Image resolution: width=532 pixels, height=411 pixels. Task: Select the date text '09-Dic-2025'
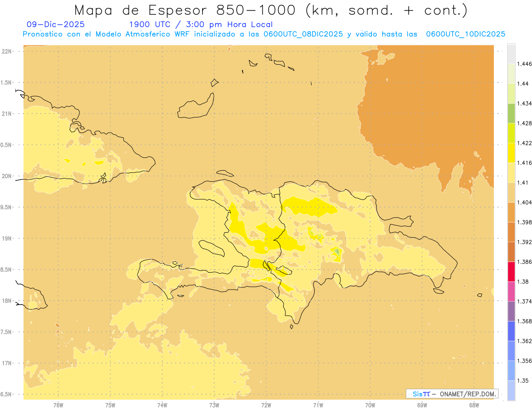55,25
